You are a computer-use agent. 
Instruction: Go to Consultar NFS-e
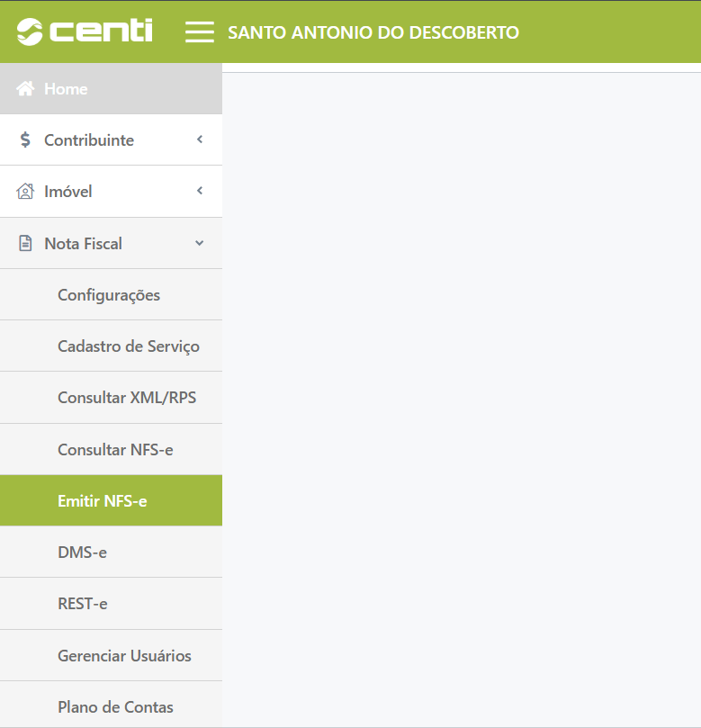115,449
